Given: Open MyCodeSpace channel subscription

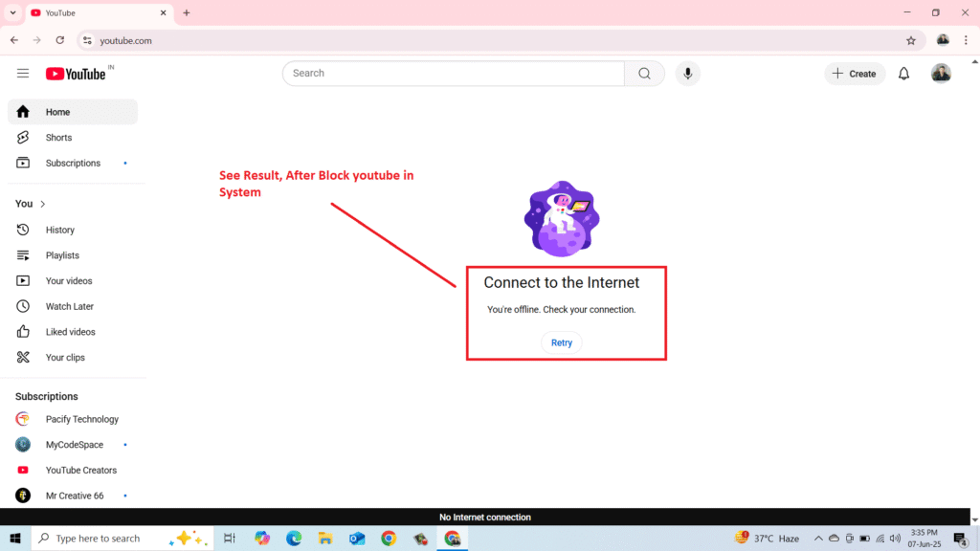Looking at the screenshot, I should (x=73, y=445).
